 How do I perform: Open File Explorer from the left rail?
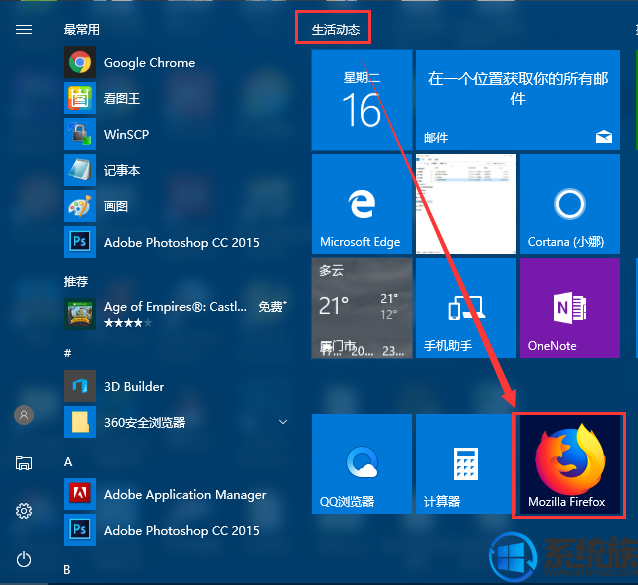24,463
